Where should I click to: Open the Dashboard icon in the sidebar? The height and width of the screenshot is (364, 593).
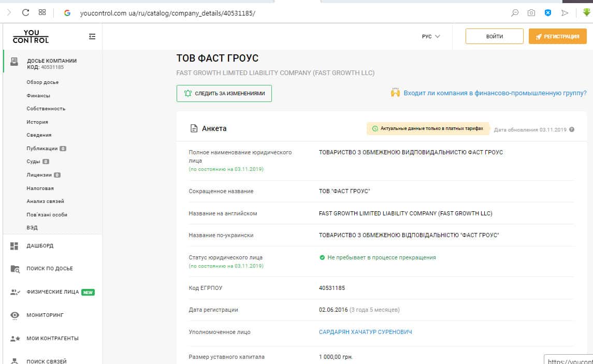point(15,246)
